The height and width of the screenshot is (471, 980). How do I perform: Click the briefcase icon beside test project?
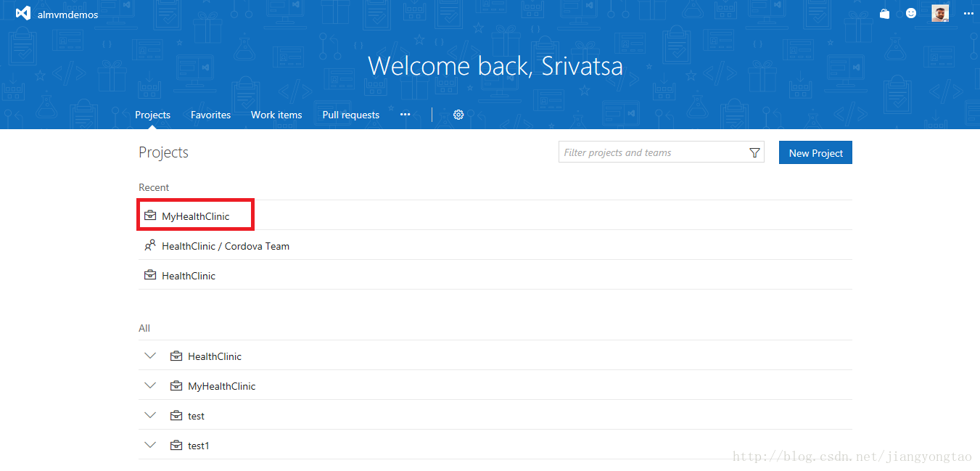point(176,415)
